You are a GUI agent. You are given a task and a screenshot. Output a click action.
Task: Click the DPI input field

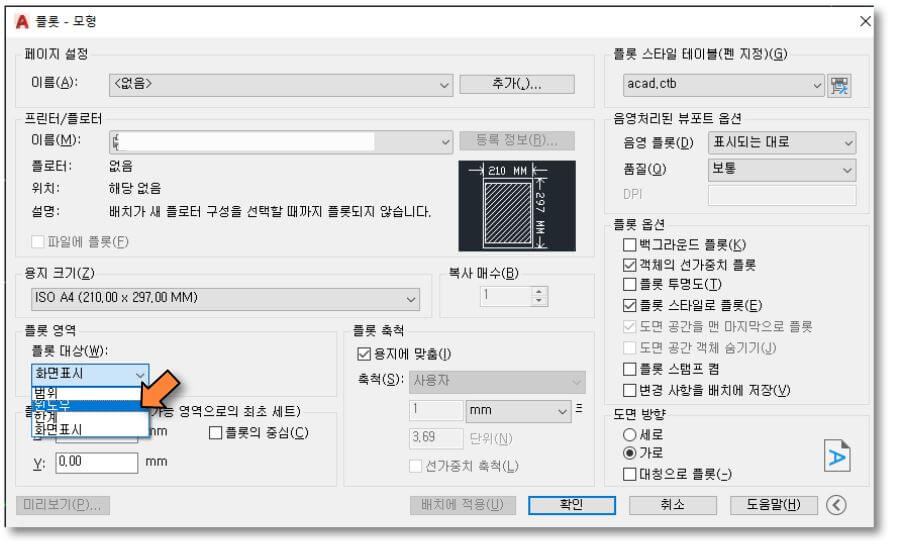[782, 195]
